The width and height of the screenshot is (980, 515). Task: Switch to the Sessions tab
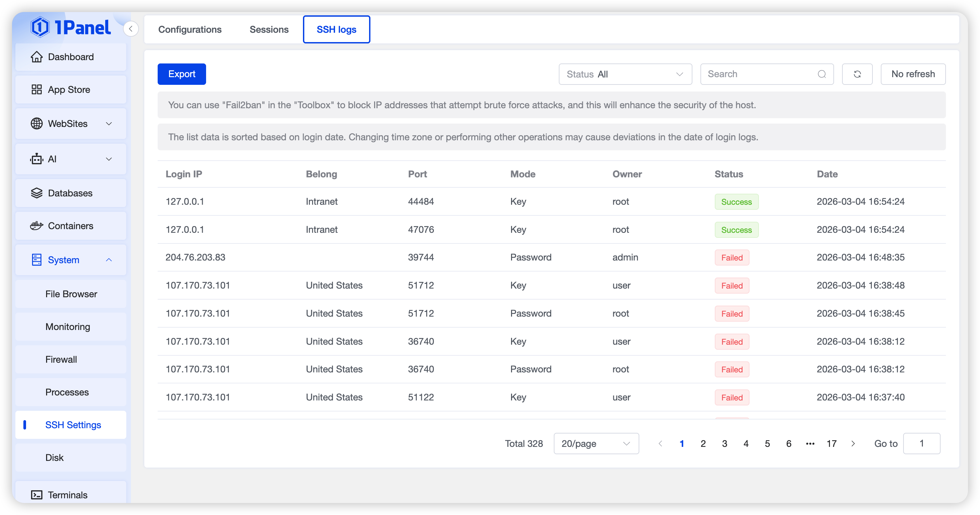point(269,29)
